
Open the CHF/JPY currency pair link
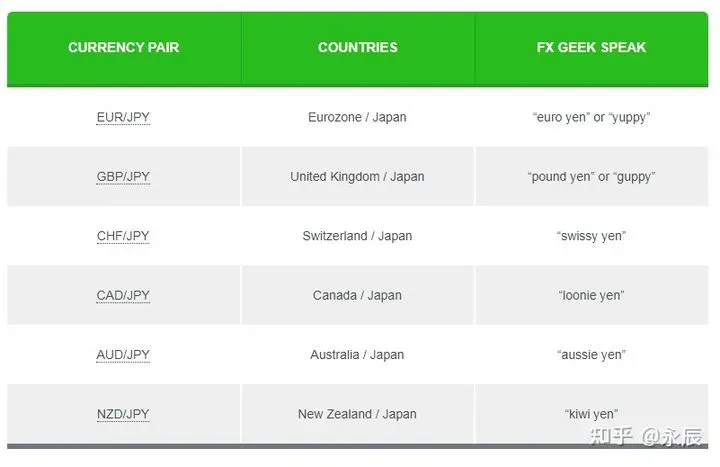(123, 236)
